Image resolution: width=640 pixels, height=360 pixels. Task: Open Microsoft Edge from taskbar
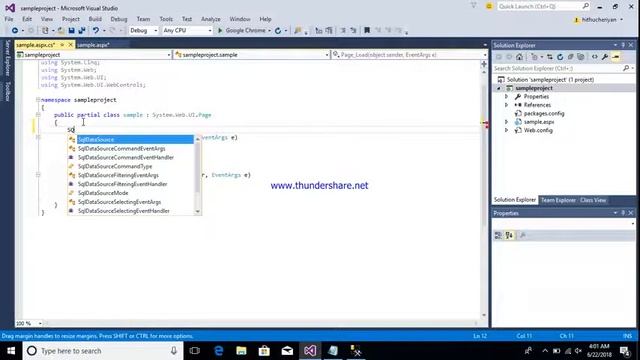(x=219, y=351)
